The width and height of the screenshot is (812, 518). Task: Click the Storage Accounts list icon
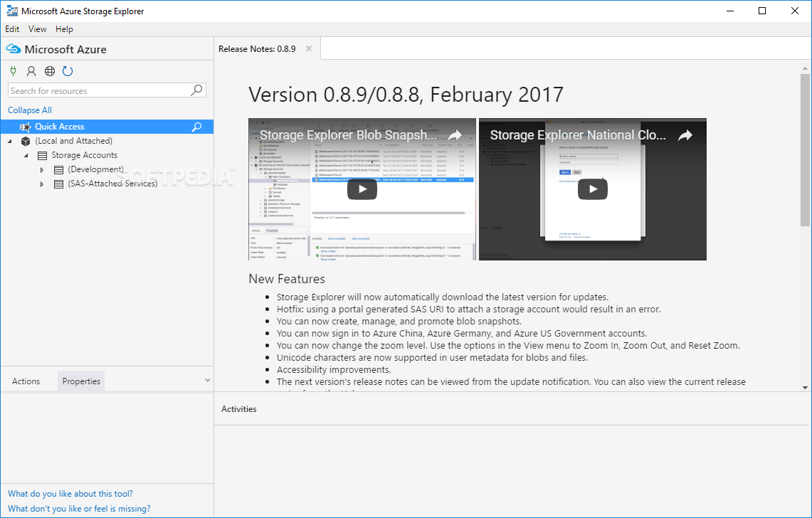[43, 155]
